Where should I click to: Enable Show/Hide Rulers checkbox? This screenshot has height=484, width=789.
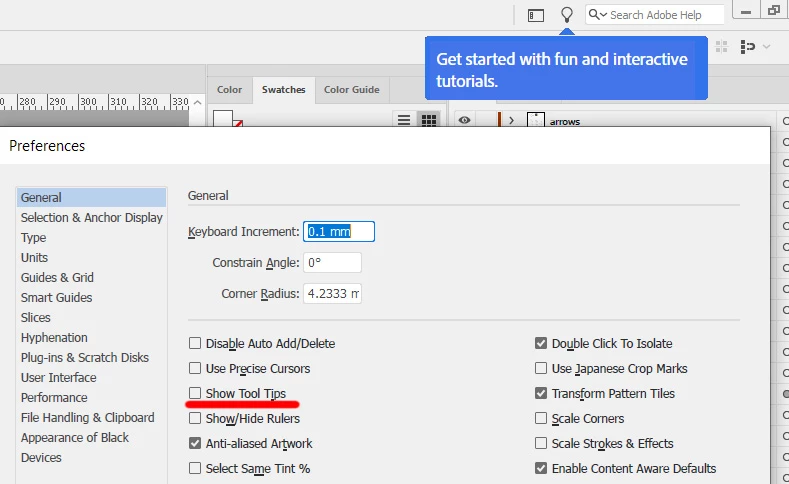tap(195, 418)
